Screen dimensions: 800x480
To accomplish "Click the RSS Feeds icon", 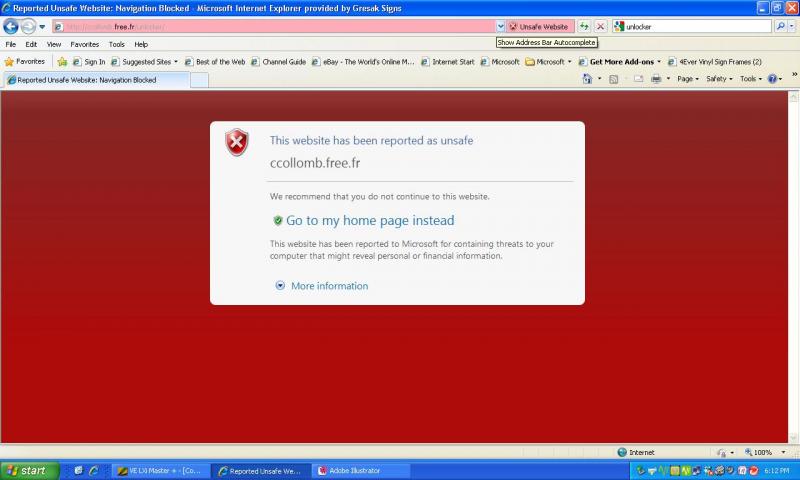I will pyautogui.click(x=614, y=79).
